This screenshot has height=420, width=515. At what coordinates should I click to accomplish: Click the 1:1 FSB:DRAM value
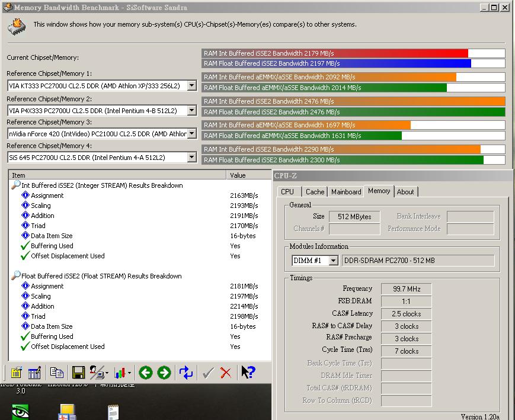click(x=407, y=302)
